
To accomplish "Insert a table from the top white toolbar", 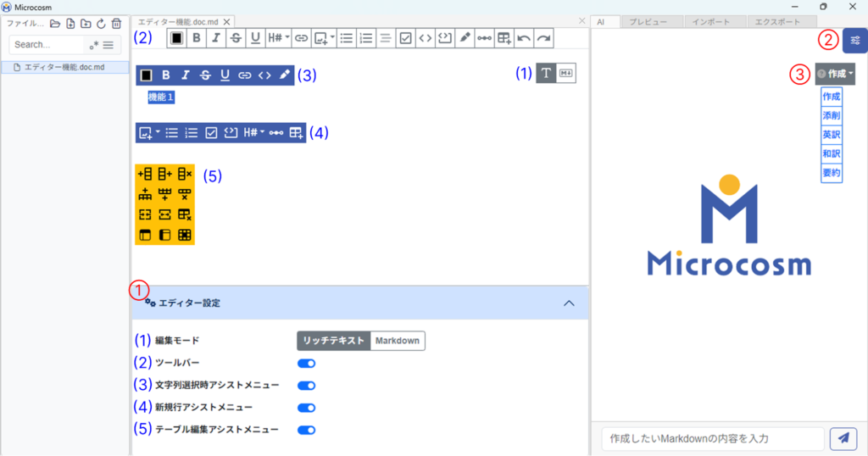I will tap(504, 38).
